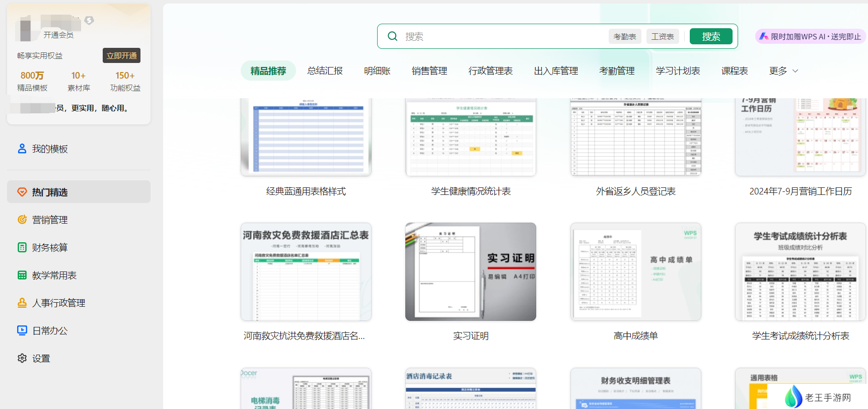Open 学生考试成绩统计分析表 thumbnail
Viewport: 868px width, 409px height.
801,272
